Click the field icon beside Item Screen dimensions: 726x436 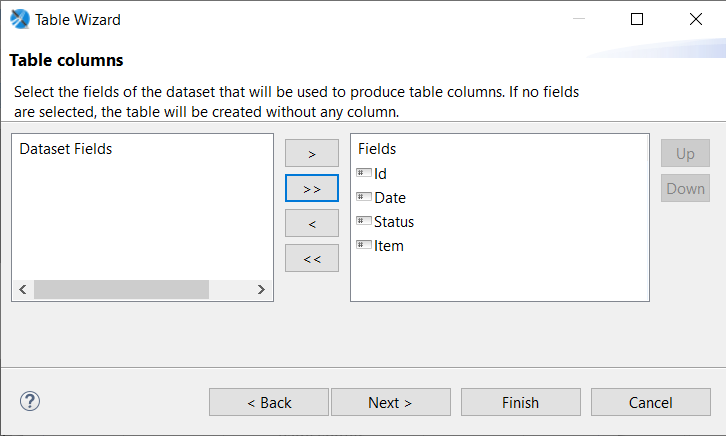tap(363, 245)
